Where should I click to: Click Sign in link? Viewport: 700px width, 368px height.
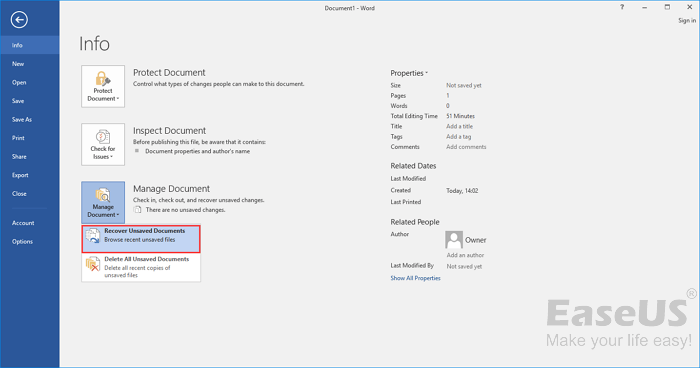pos(687,21)
